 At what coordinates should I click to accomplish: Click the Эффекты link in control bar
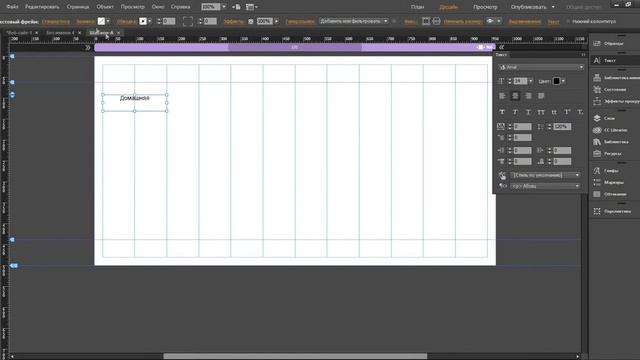[x=234, y=22]
